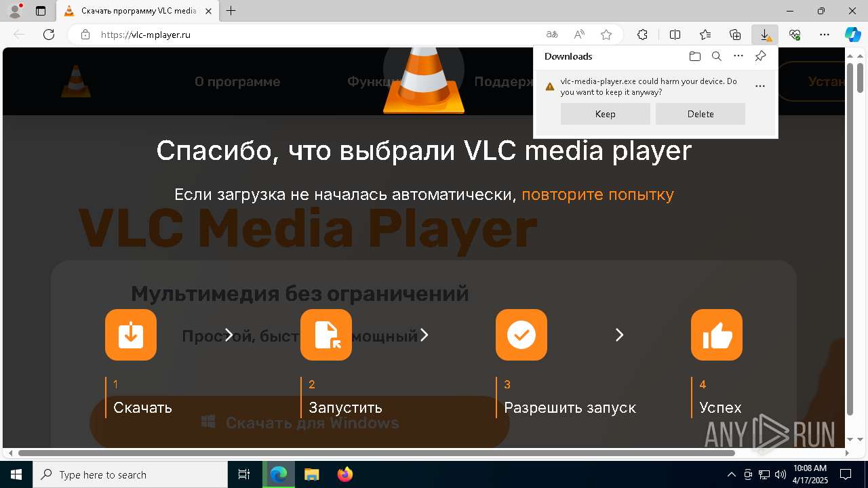This screenshot has width=868, height=488.
Task: Open downloads folder icon
Action: pos(694,56)
